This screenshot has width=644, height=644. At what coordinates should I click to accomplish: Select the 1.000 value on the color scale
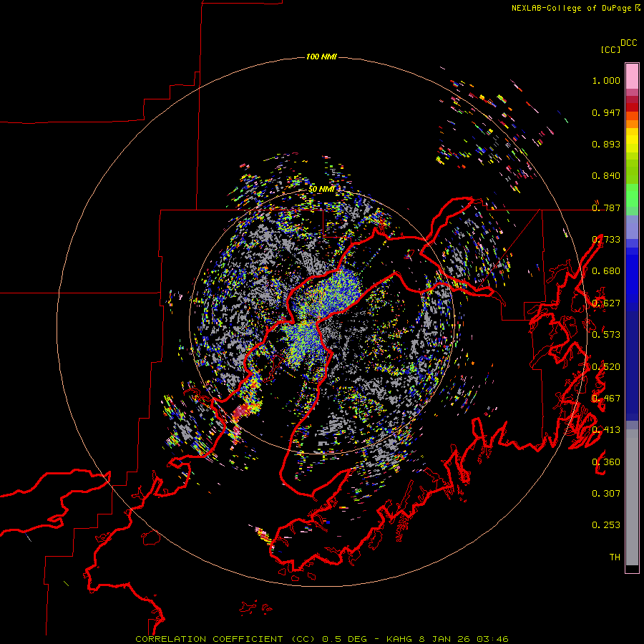click(606, 80)
